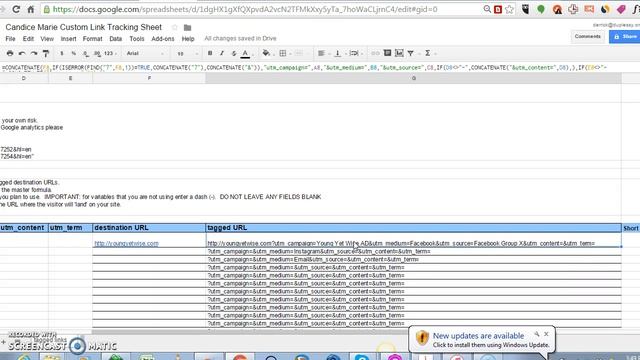640x360 pixels.
Task: Open the Edit menu
Action: 28,39
